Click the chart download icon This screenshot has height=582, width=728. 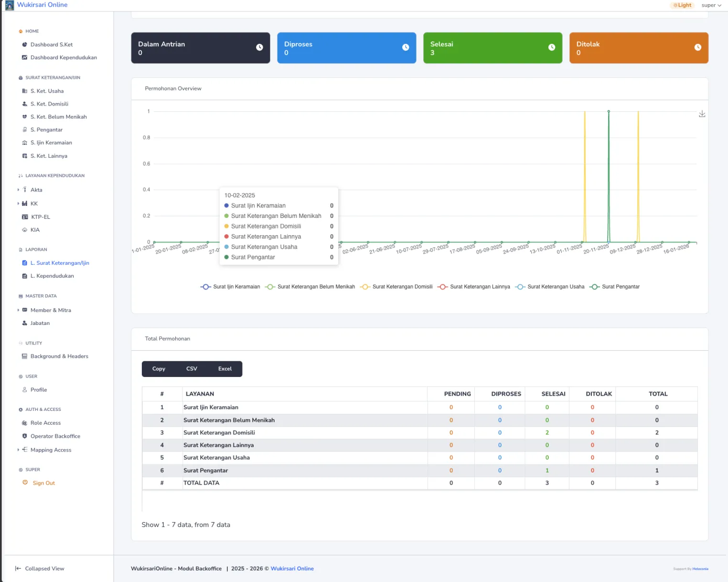click(x=702, y=114)
